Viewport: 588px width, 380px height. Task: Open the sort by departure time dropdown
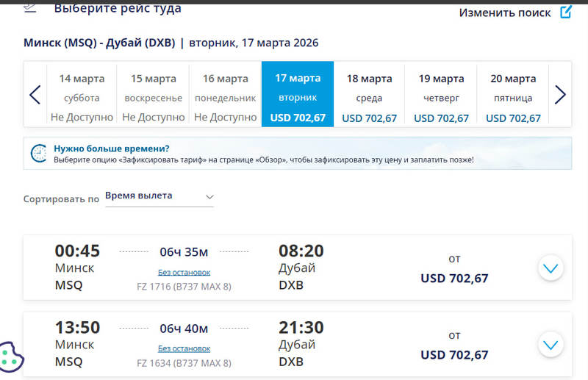[x=159, y=196]
